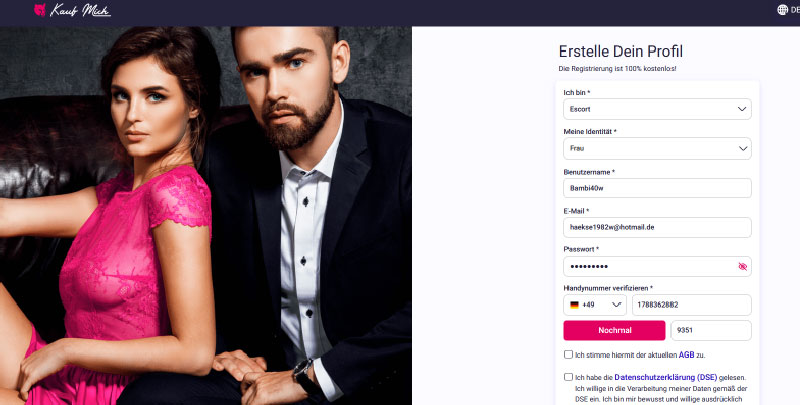
Task: Expand the +49 country code dropdown
Action: [x=595, y=305]
